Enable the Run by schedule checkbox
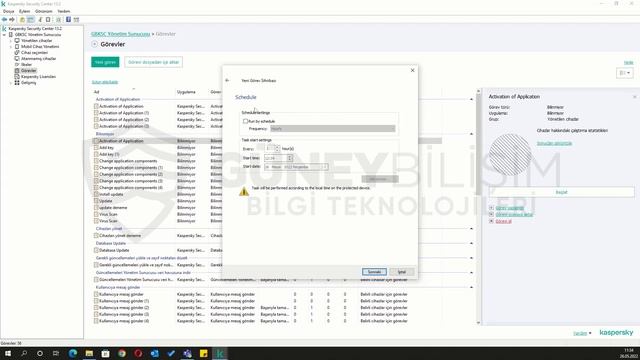This screenshot has width=640, height=360. pos(245,121)
